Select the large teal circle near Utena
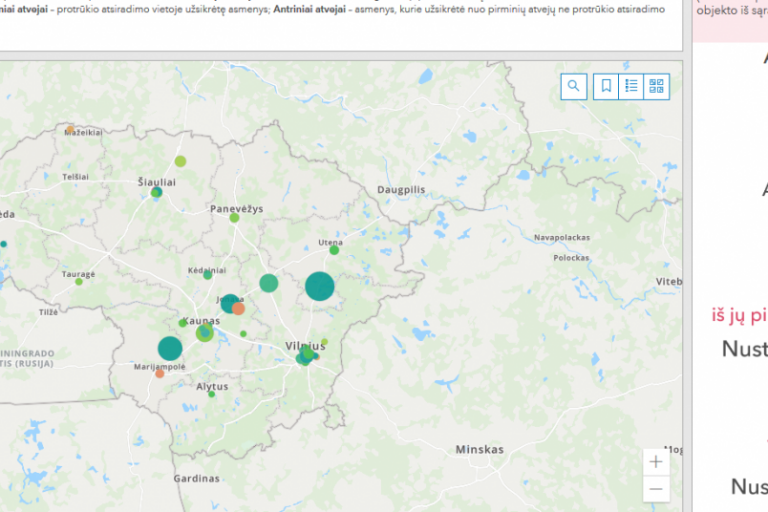The width and height of the screenshot is (768, 512). click(x=319, y=286)
